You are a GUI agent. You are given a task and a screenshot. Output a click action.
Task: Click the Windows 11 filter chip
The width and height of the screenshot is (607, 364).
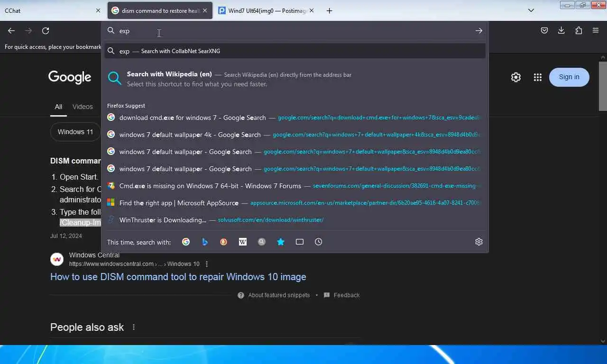(x=75, y=132)
